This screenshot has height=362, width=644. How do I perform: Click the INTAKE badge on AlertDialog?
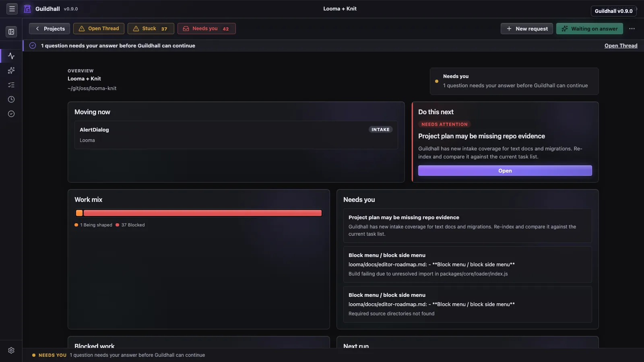click(380, 130)
